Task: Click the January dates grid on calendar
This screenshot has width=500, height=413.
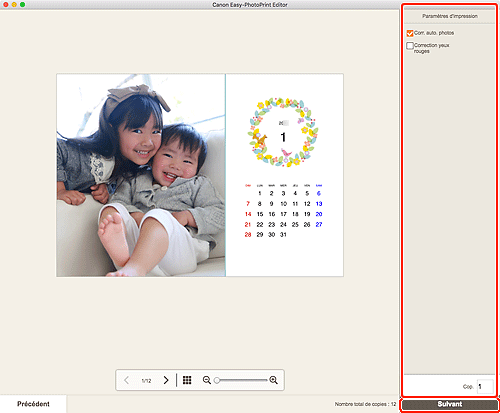Action: click(x=283, y=211)
